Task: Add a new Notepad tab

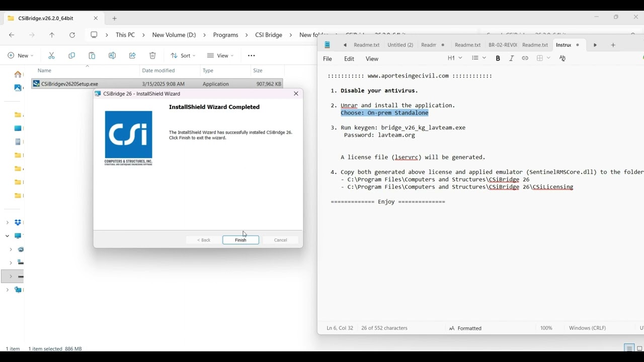Action: (613, 45)
